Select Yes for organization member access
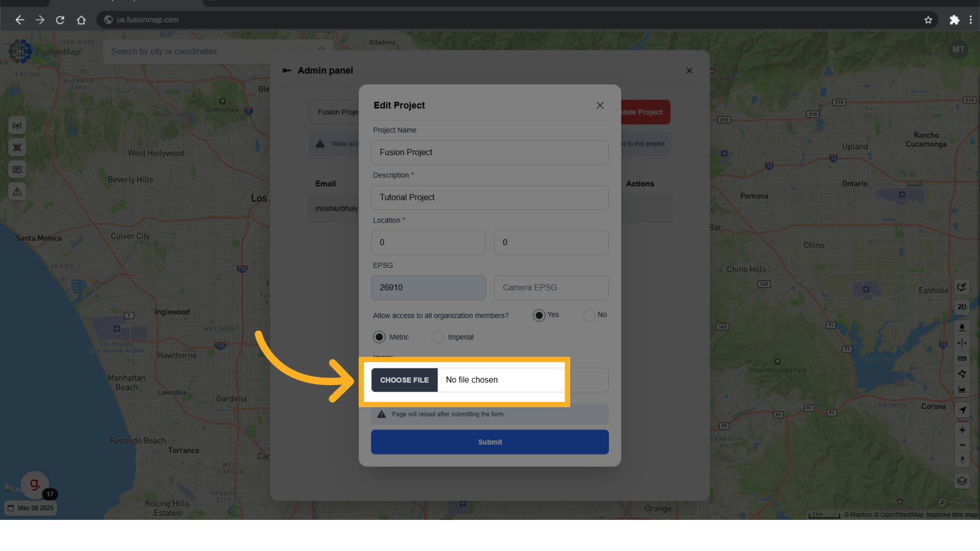The image size is (980, 551). click(539, 315)
